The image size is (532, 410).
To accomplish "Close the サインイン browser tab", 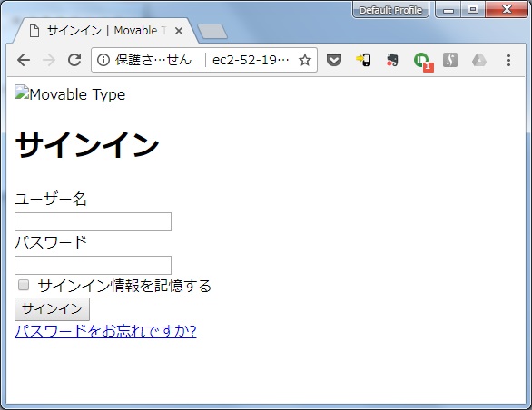I will [179, 31].
